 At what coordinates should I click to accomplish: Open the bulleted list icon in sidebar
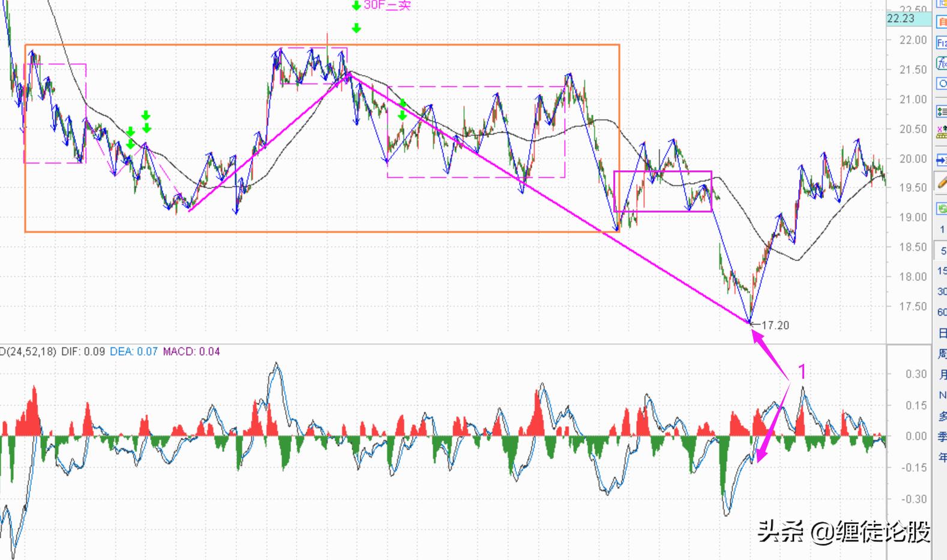[x=942, y=112]
